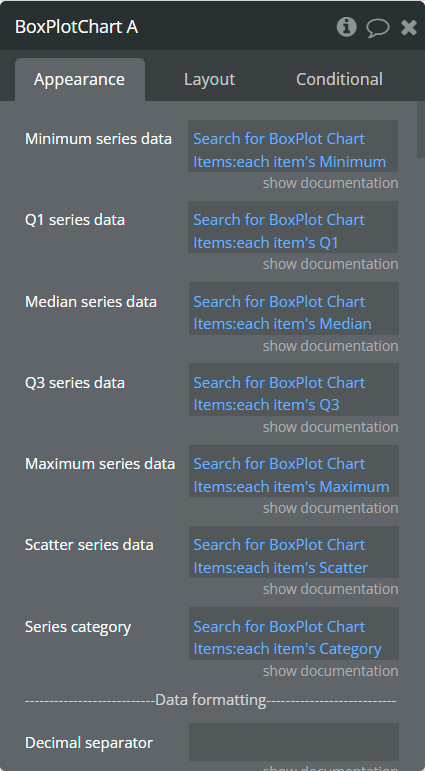Show documentation for Minimum series data

pos(331,183)
